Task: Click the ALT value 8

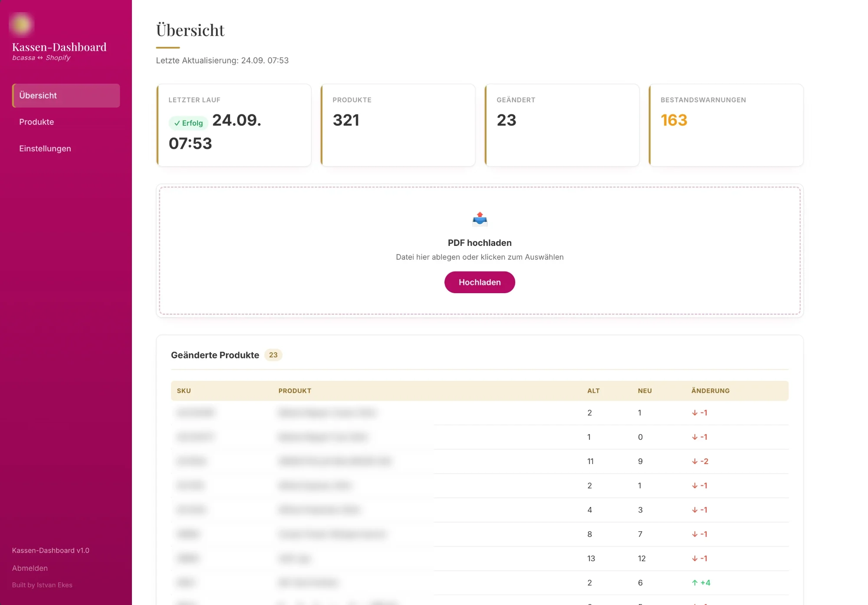Action: tap(590, 534)
